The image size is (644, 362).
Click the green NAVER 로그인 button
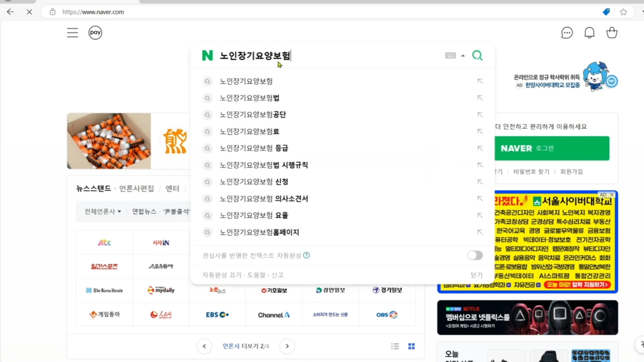click(x=552, y=148)
